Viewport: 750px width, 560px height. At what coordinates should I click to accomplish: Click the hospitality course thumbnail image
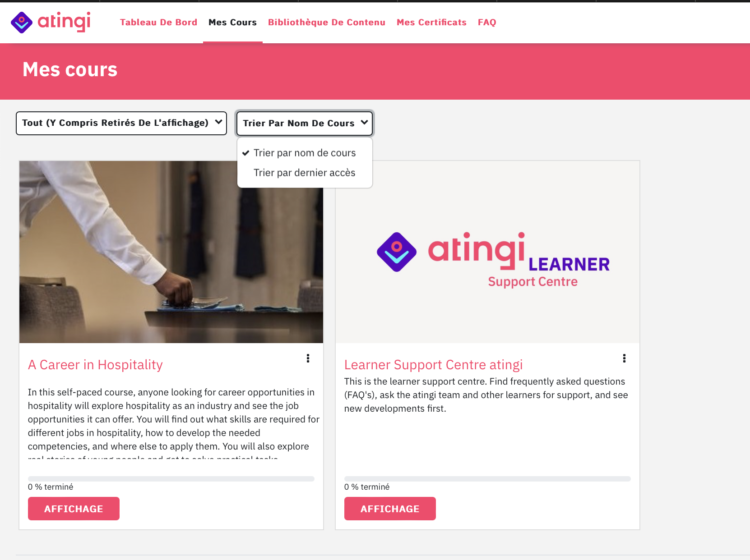coord(171,252)
